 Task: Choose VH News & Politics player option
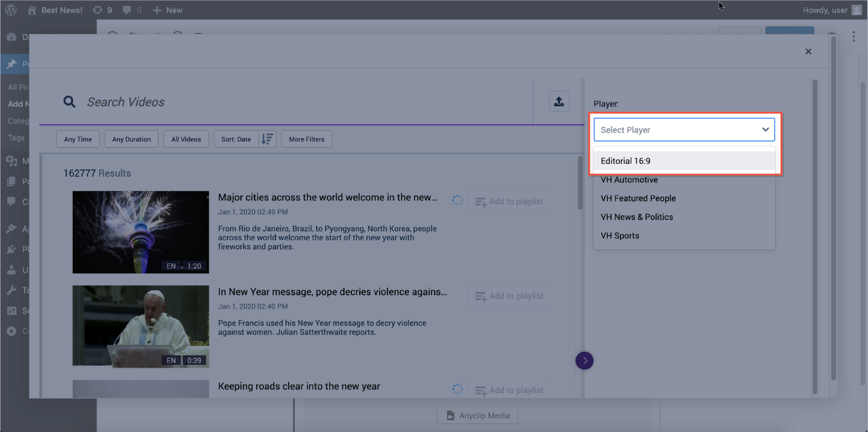coord(684,217)
